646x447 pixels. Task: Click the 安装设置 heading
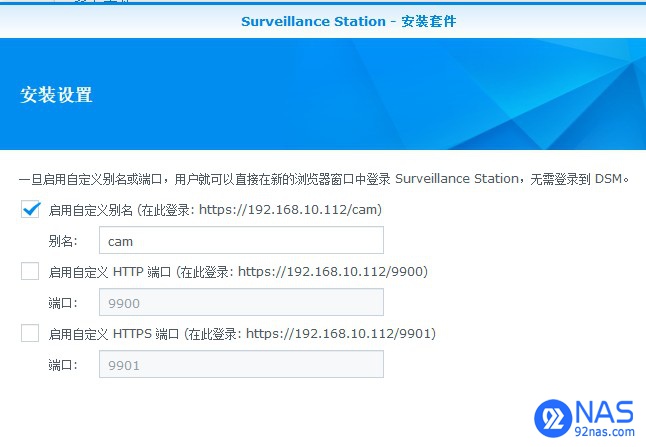coord(56,95)
